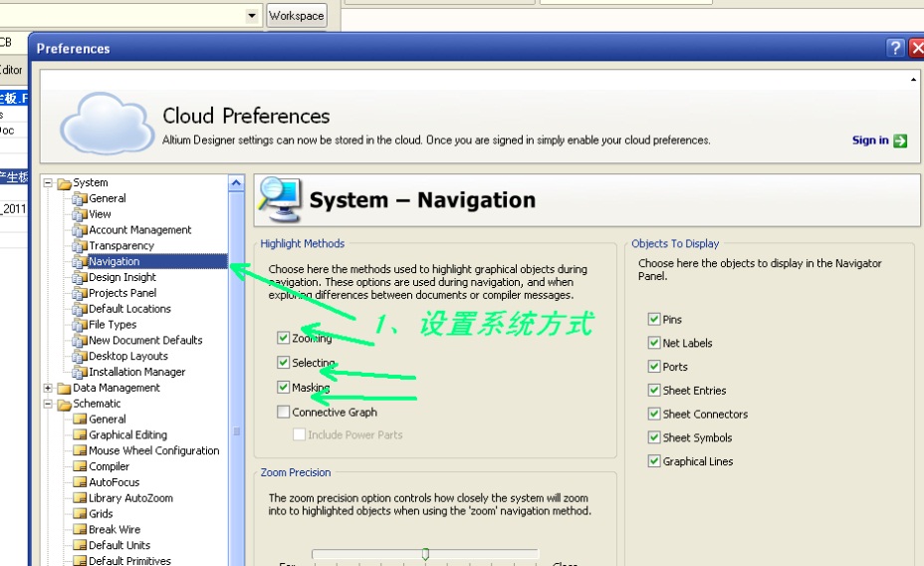Image resolution: width=924 pixels, height=566 pixels.
Task: Click the green Sign in arrow icon
Action: click(900, 141)
